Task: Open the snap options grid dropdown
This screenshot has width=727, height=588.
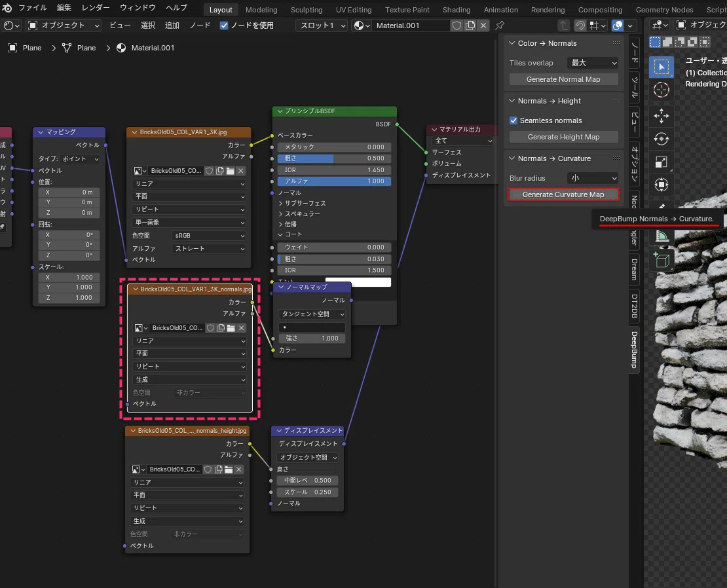Action: (x=597, y=26)
